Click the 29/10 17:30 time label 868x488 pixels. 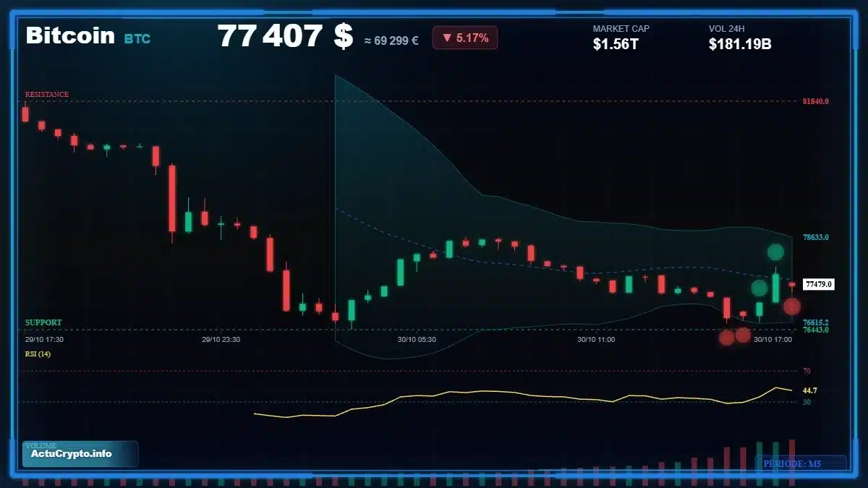tap(44, 339)
